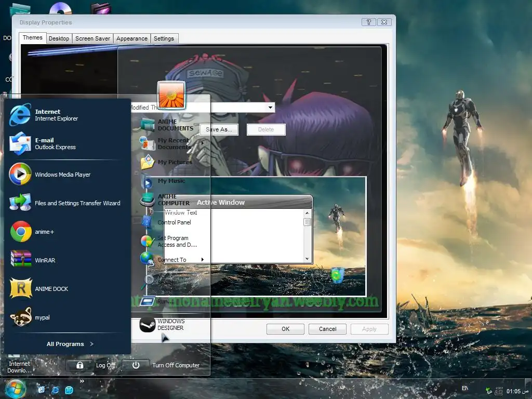Open the film reel quick launch icon

coord(69,390)
